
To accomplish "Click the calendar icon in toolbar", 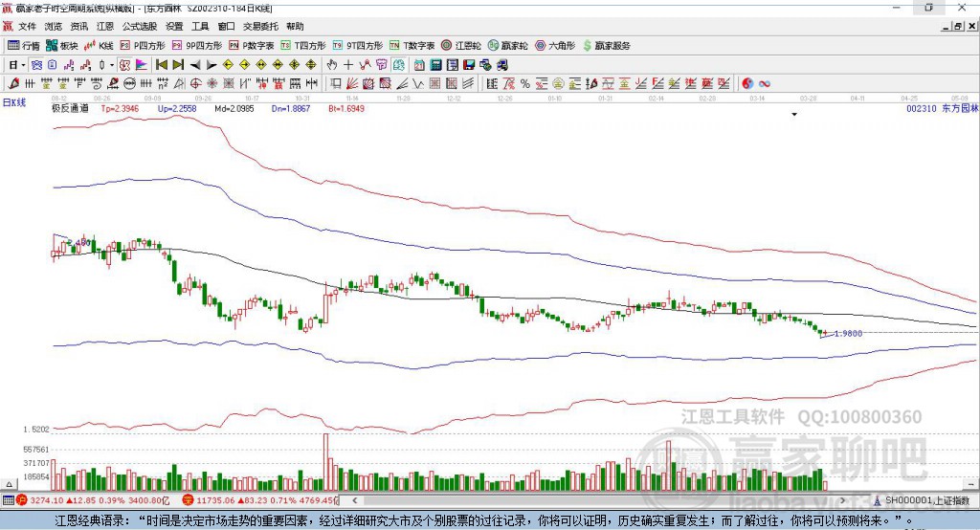I will pyautogui.click(x=419, y=65).
